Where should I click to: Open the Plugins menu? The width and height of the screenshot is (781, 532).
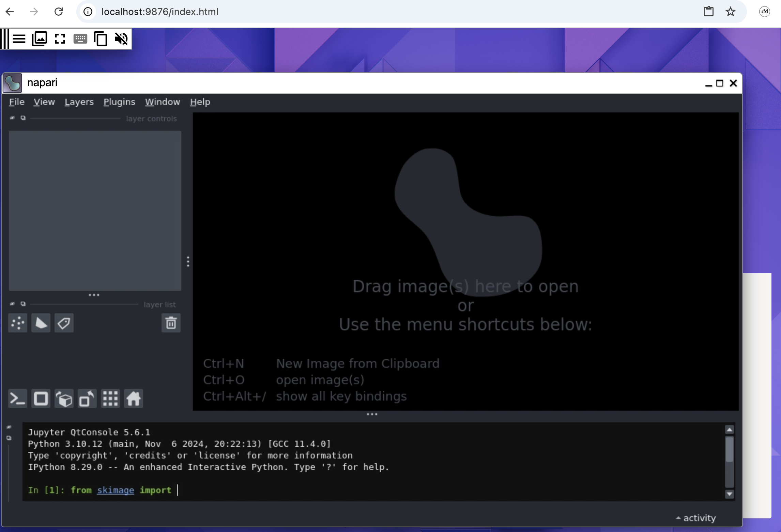[119, 102]
